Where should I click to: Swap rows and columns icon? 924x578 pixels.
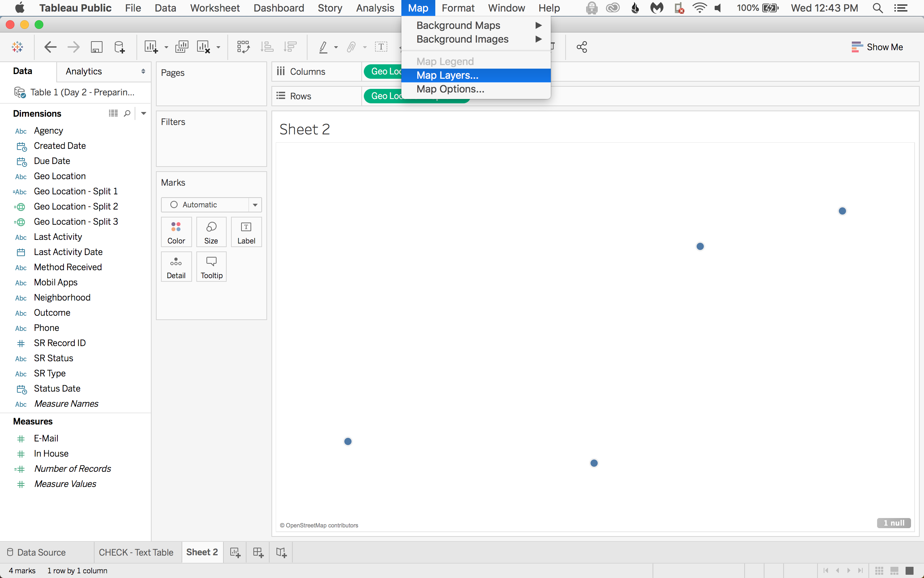coord(243,47)
